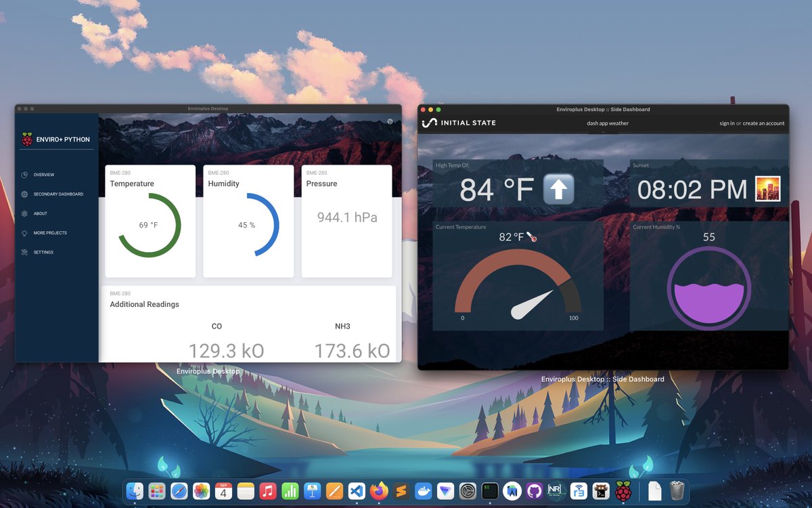Click the sunset emoji next to 08:02 PM
Image resolution: width=812 pixels, height=508 pixels.
tap(768, 189)
